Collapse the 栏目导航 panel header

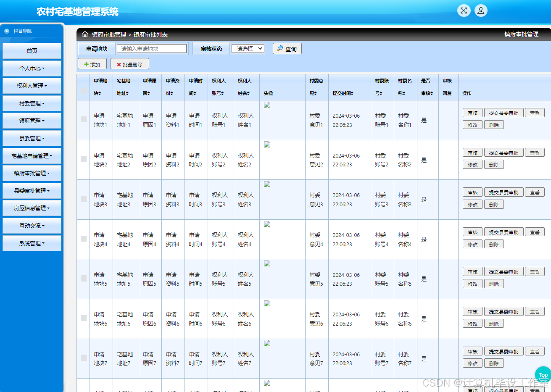[32, 31]
